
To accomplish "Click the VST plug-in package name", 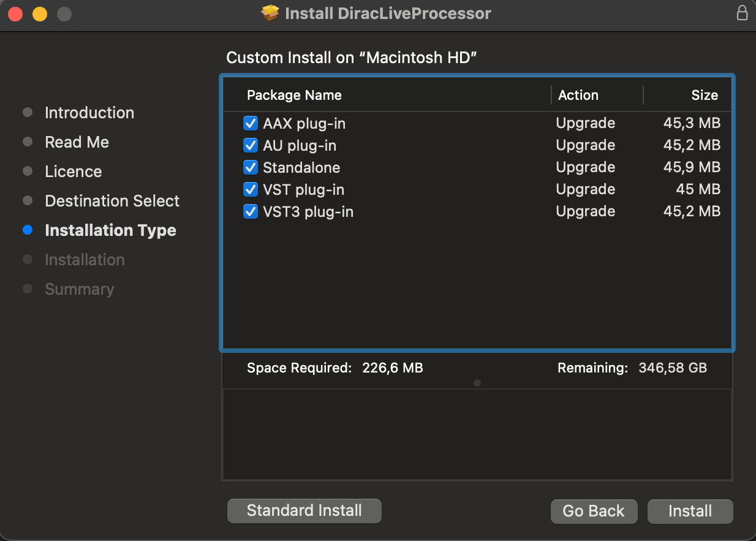I will click(x=304, y=189).
